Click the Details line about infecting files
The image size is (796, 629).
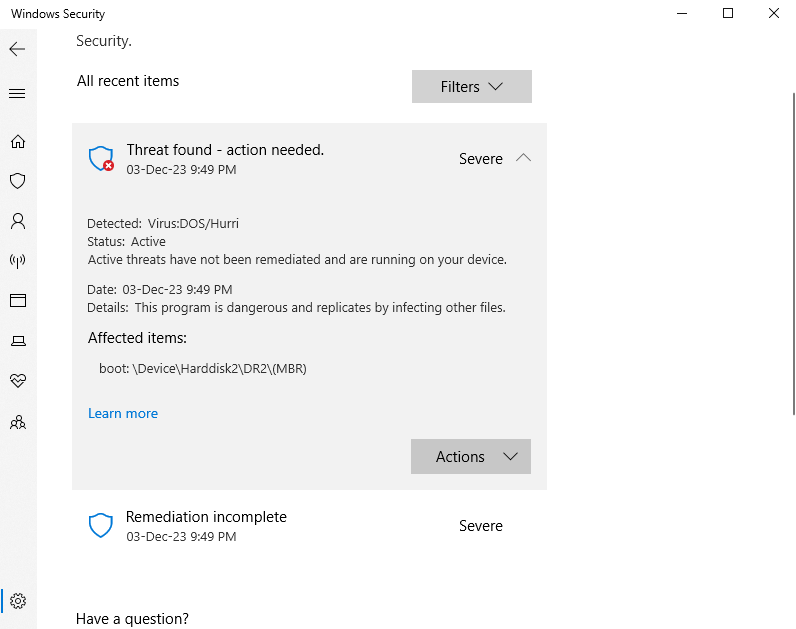[x=296, y=308]
